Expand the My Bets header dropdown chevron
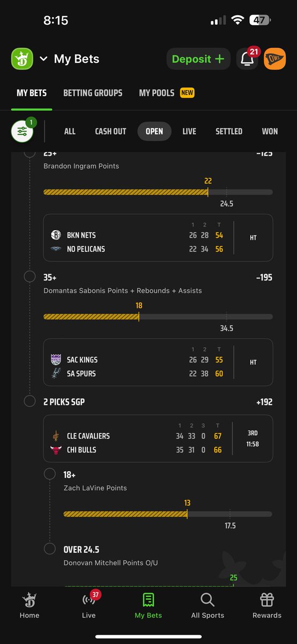The image size is (297, 644). [43, 59]
